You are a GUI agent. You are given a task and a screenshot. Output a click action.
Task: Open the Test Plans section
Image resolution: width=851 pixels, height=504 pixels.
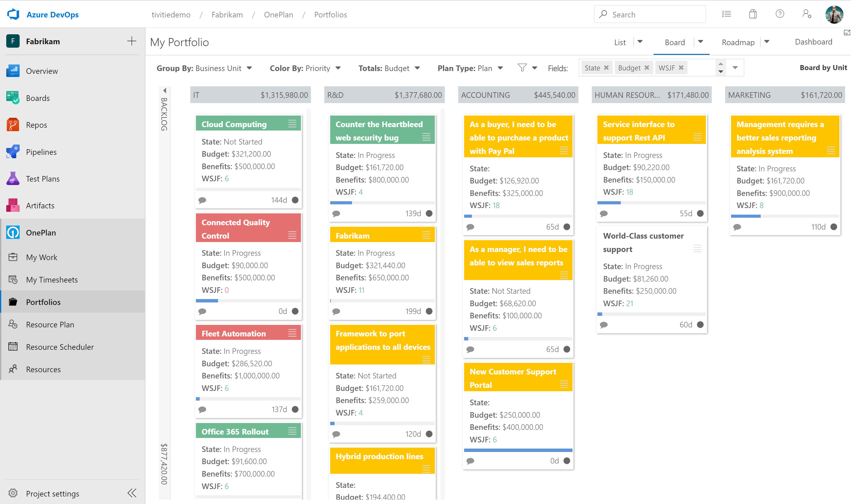point(13,178)
